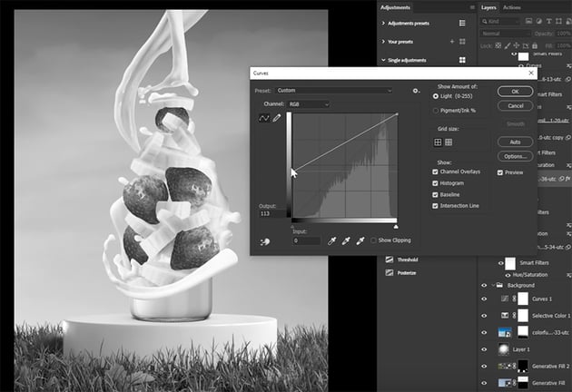Select the Light (0-255) radio option
Screen dimensions: 572x392
[x=436, y=96]
